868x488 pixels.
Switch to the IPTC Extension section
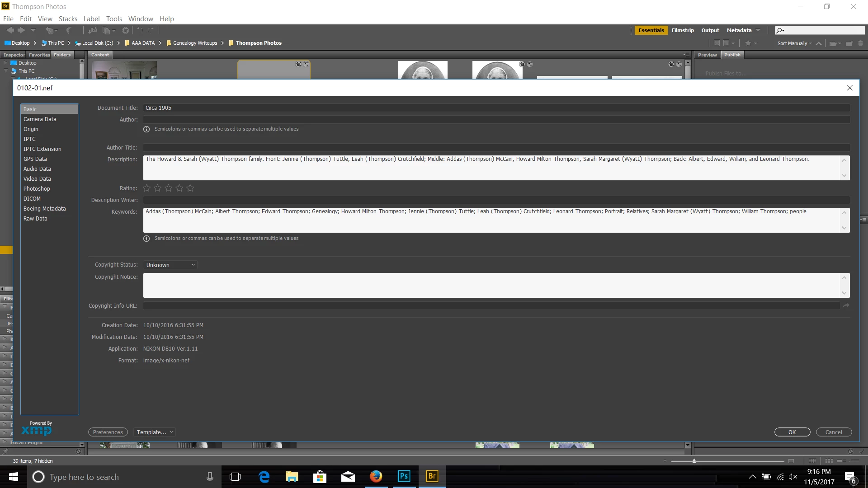42,149
